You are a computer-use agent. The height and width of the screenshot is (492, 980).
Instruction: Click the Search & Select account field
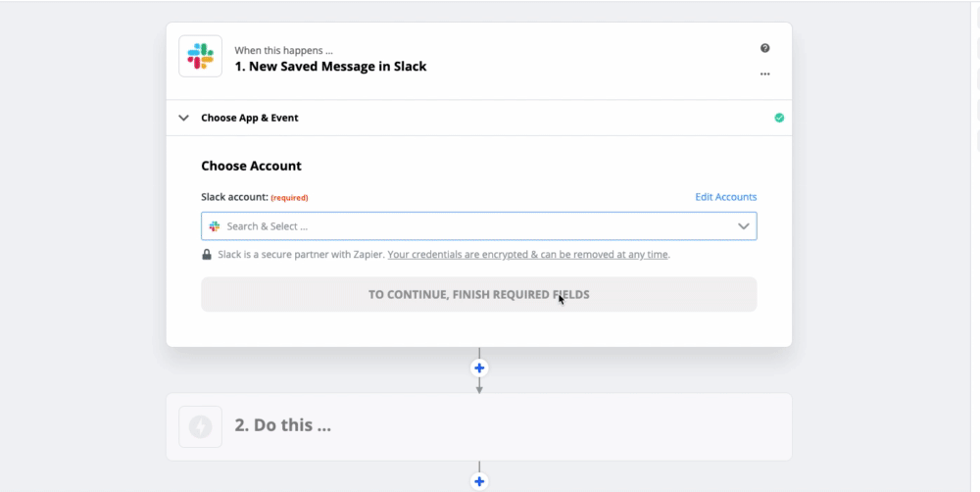(470, 226)
